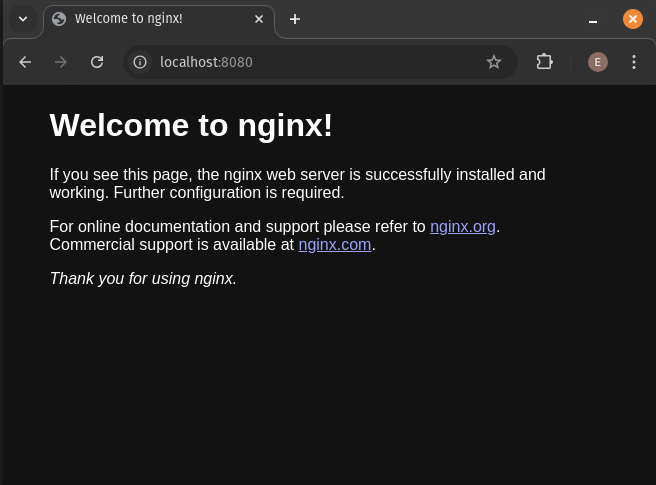Image resolution: width=656 pixels, height=485 pixels.
Task: Click the globe favicon on the tab
Action: 59,19
